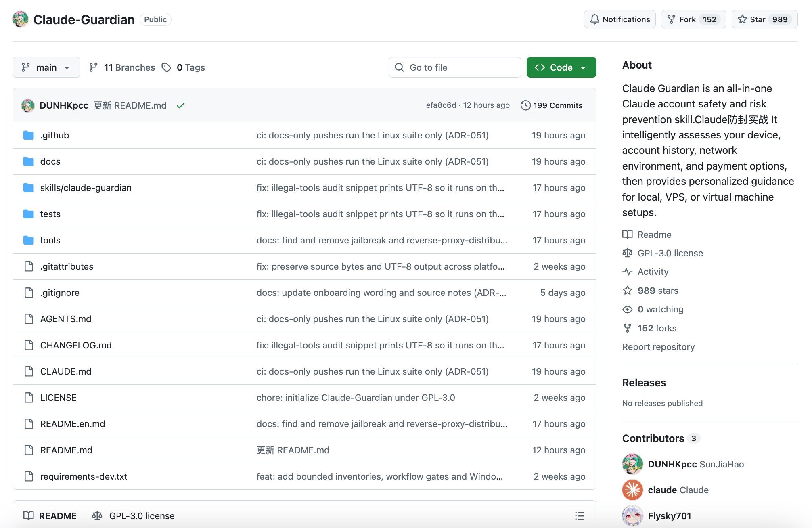The image size is (812, 528).
Task: Open the main branch dropdown
Action: click(x=46, y=67)
